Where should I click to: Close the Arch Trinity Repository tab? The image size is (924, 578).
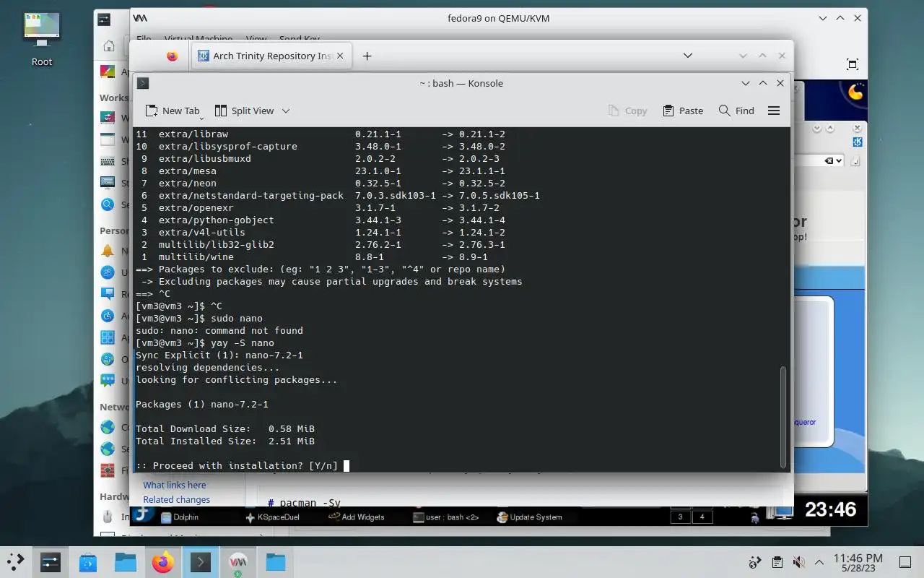point(341,56)
